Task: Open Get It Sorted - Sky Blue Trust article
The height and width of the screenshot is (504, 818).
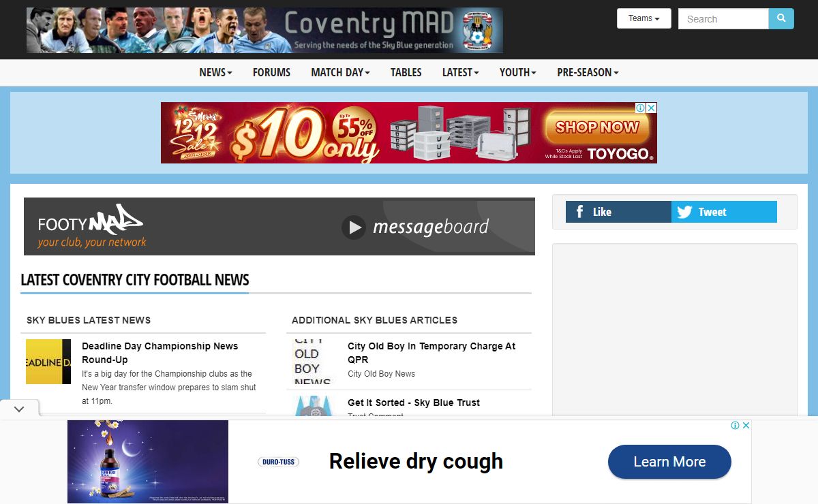Action: pyautogui.click(x=414, y=403)
